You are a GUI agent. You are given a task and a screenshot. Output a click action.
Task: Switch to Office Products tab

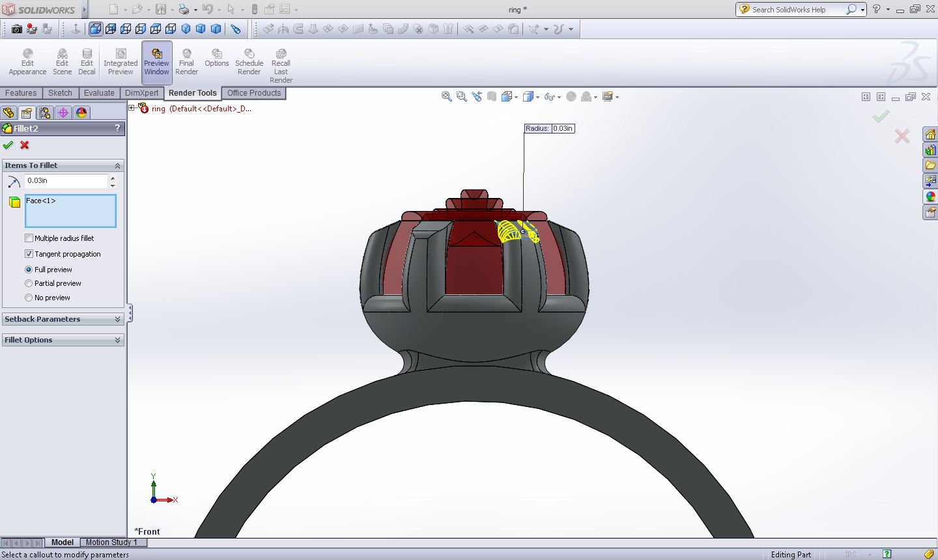254,93
